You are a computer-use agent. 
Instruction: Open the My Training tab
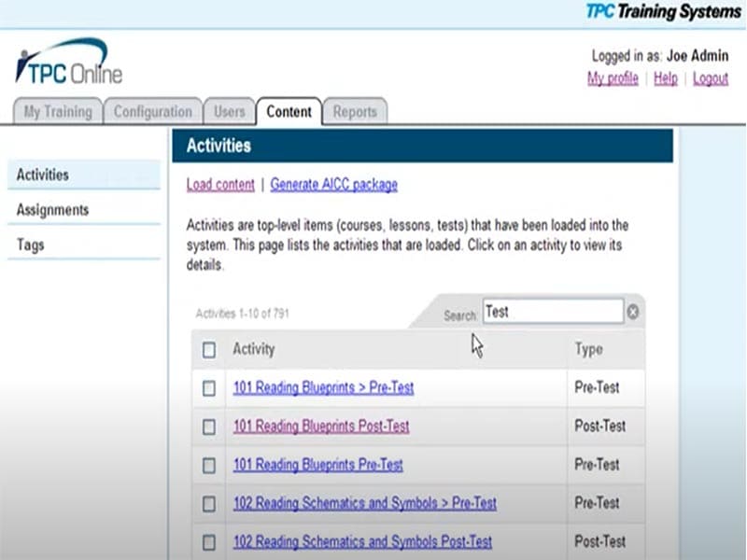coord(57,111)
